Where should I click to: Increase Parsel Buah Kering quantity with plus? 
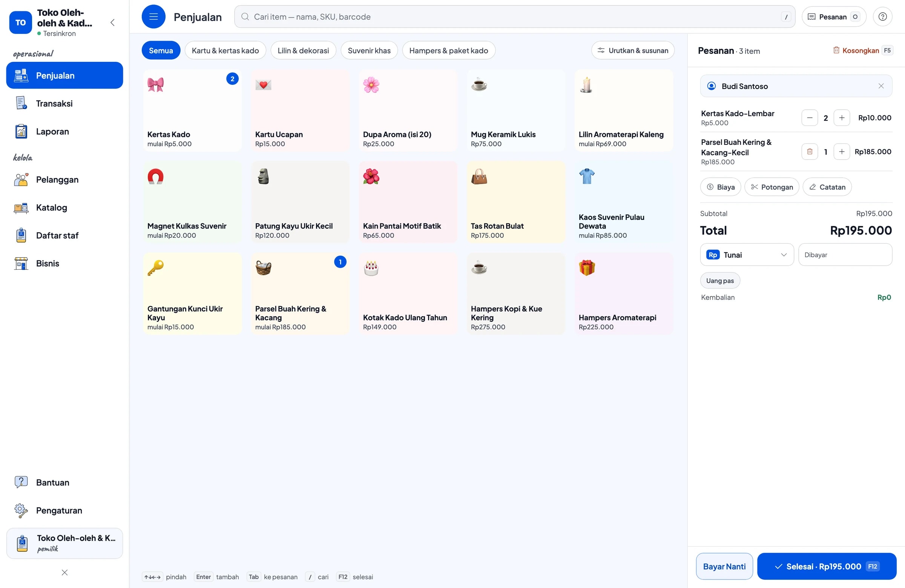tap(842, 152)
